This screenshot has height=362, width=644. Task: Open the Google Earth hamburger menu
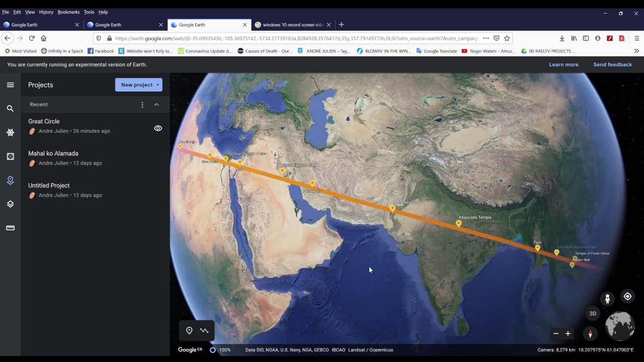pos(10,85)
